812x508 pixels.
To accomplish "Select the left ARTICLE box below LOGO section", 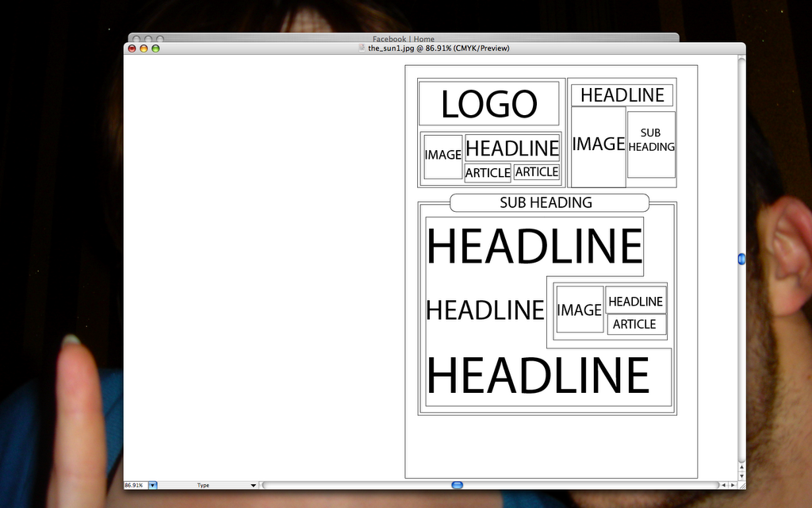I will (488, 172).
